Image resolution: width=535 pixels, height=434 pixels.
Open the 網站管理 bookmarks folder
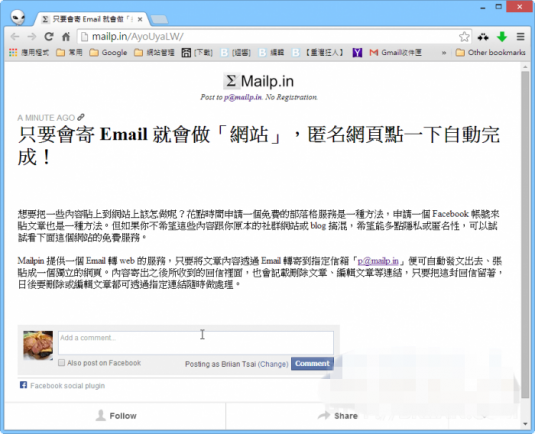[x=154, y=52]
